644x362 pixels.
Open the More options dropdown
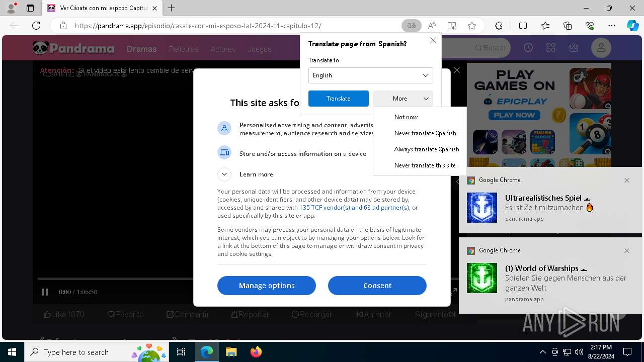[403, 99]
